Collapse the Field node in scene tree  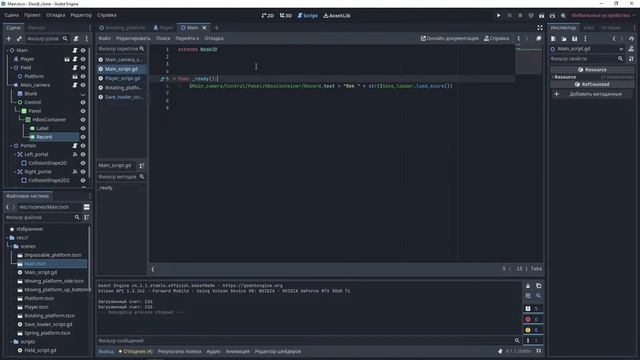(x=11, y=68)
